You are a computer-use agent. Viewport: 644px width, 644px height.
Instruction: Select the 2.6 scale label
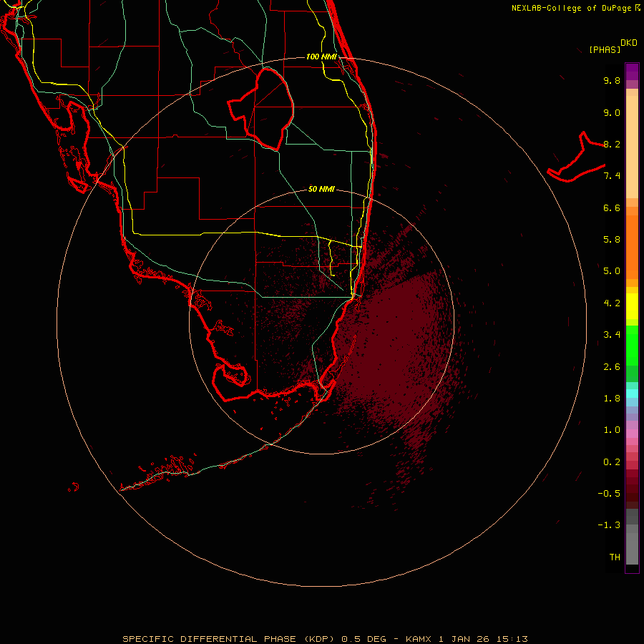click(x=612, y=367)
